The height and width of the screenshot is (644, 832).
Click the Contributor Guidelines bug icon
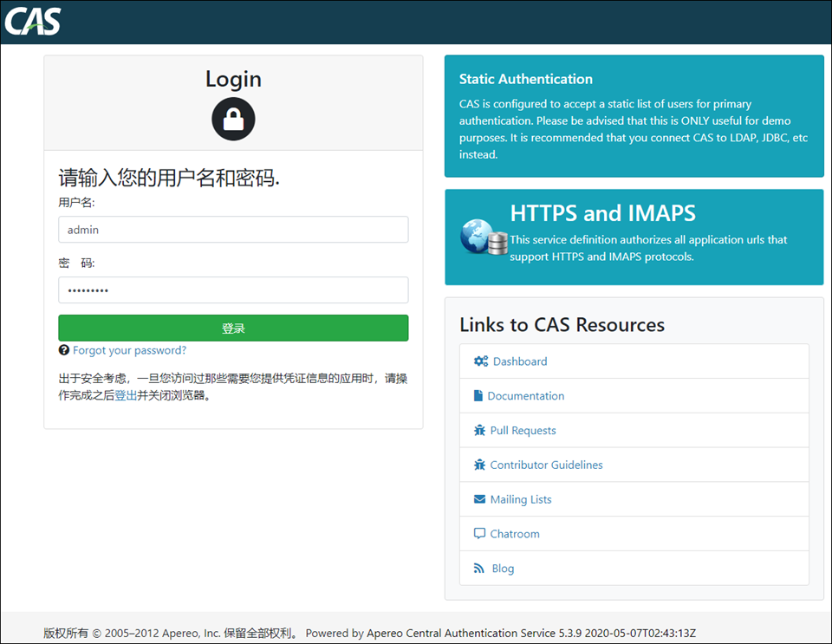(480, 465)
